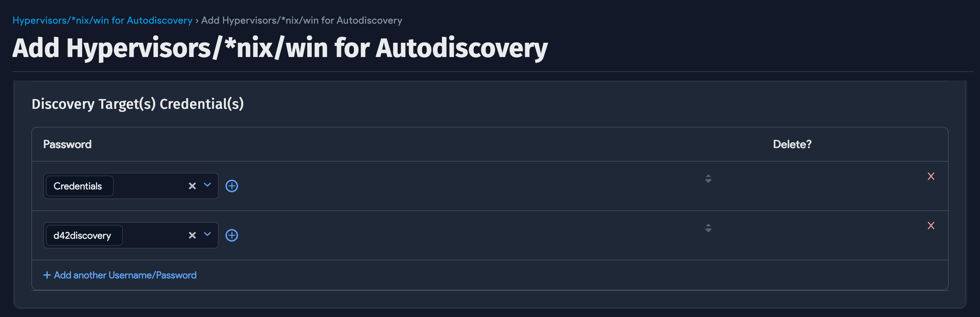Viewport: 980px width, 317px height.
Task: Delete the d42discovery row with red X
Action: point(931,226)
